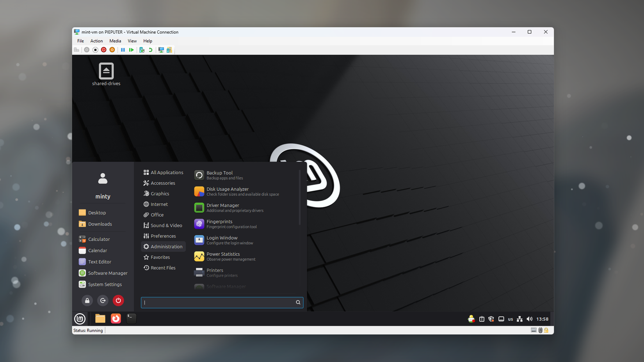Open Power Statistics
644x362 pixels.
click(224, 256)
